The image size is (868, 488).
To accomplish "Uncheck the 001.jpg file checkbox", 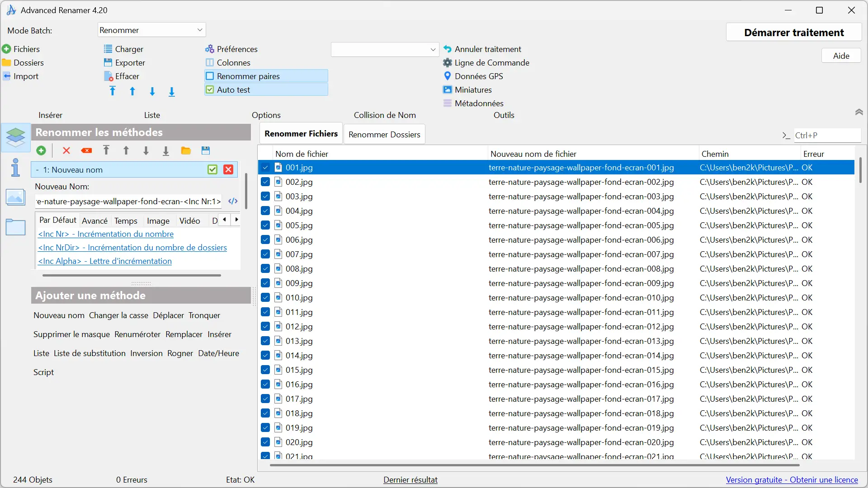I will [x=265, y=167].
